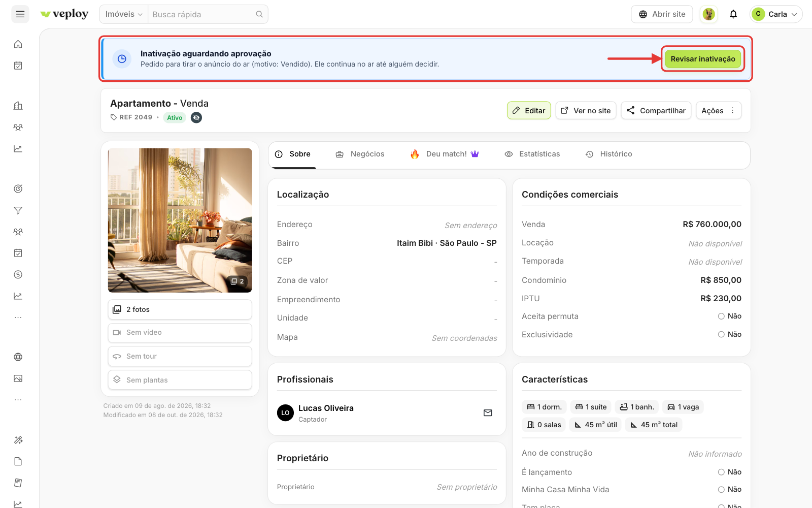Open the magic wand sidebar icon
Screen dimensions: 812x508
18,440
